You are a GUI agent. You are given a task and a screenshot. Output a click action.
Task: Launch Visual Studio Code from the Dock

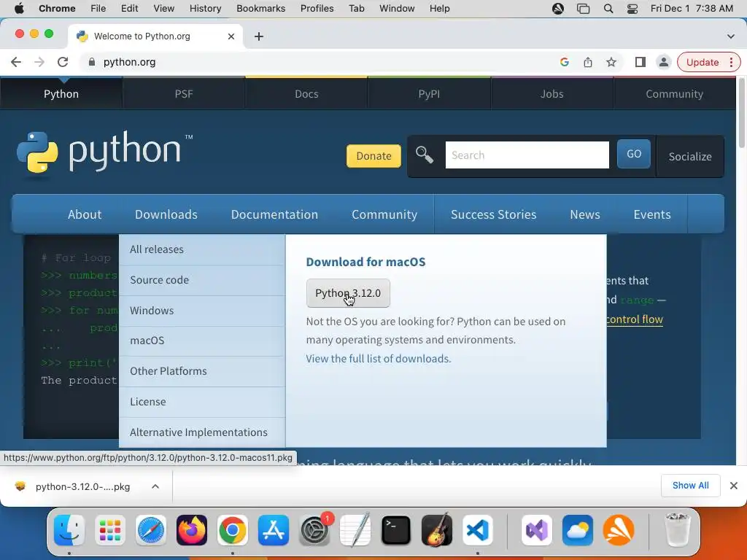477,530
